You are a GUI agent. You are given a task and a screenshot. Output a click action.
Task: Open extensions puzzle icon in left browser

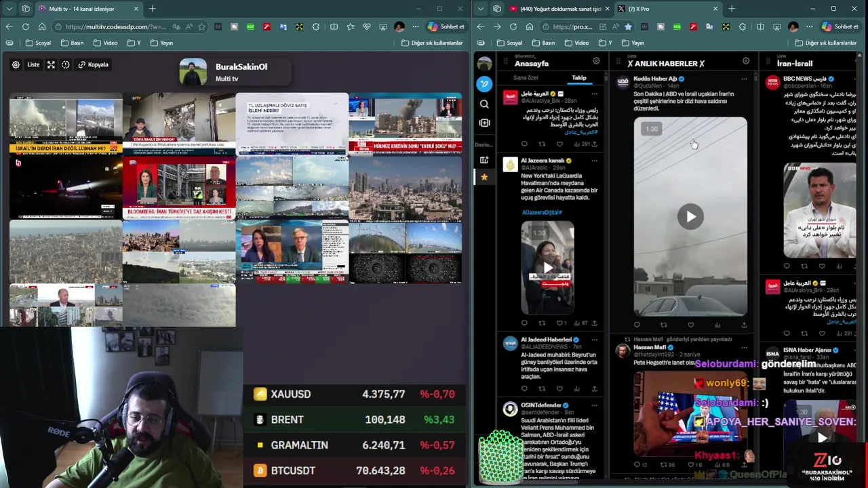click(316, 26)
